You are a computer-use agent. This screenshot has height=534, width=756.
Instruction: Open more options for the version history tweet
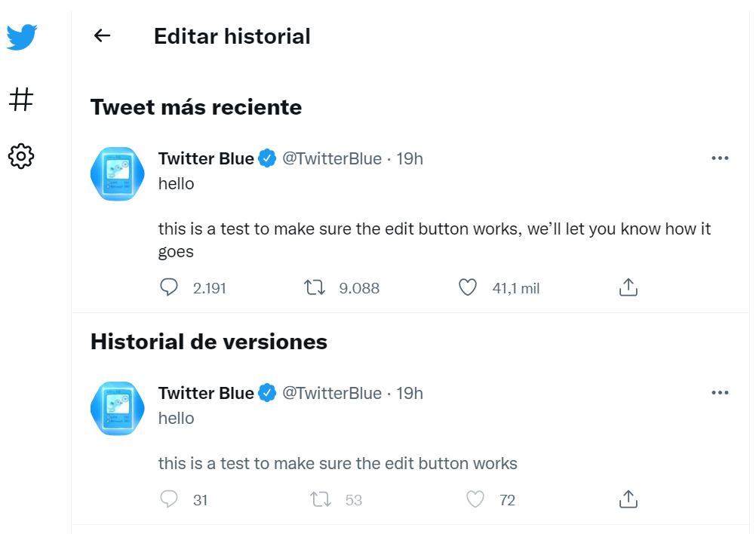click(720, 393)
